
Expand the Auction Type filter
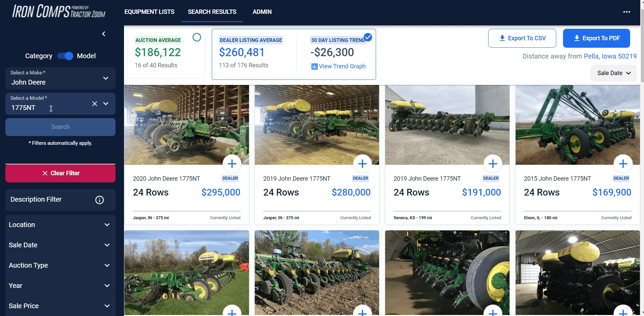pyautogui.click(x=60, y=265)
